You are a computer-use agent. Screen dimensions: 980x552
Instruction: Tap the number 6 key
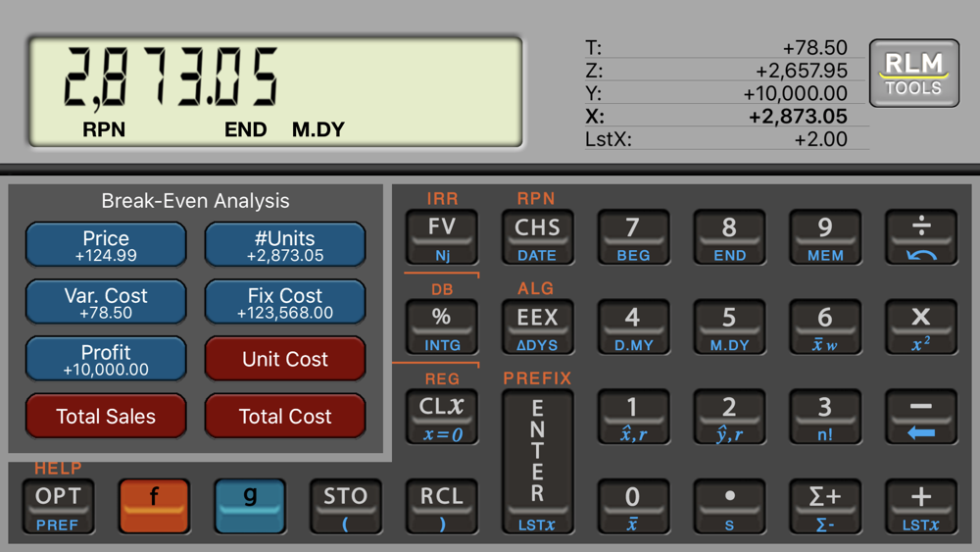825,326
